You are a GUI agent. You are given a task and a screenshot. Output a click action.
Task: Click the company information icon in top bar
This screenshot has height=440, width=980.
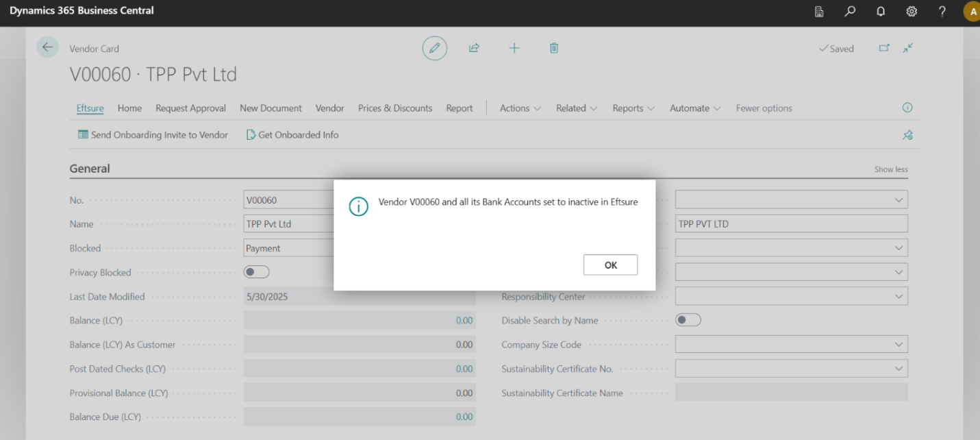click(819, 11)
